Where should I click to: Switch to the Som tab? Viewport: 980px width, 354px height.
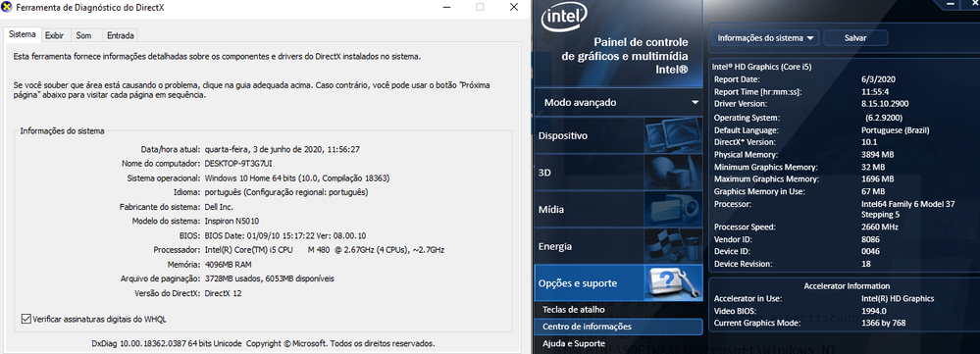tap(83, 35)
